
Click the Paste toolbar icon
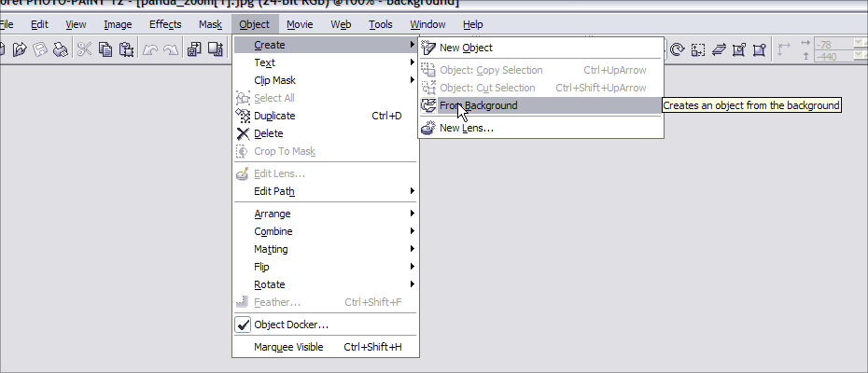pos(126,49)
